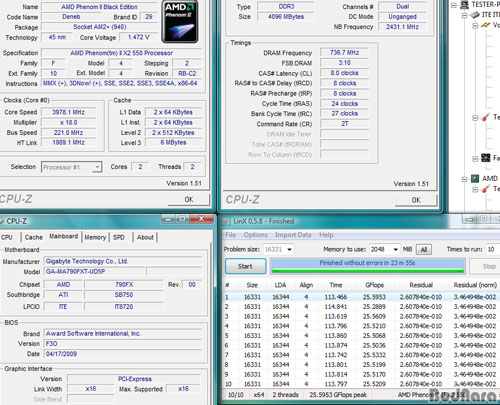Select LinX result row 10 with 113.797 time
The height and width of the screenshot is (405, 500).
click(x=361, y=384)
